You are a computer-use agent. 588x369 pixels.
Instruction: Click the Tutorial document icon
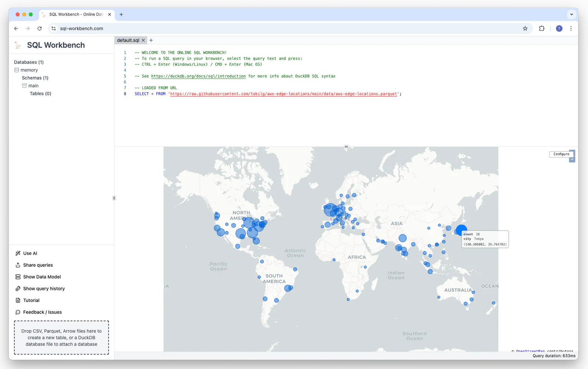pos(18,300)
